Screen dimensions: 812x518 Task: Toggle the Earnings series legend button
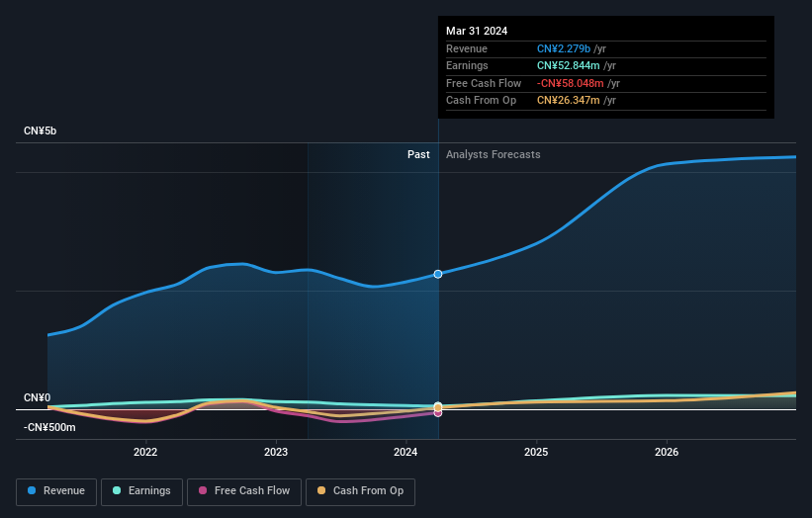tap(141, 491)
